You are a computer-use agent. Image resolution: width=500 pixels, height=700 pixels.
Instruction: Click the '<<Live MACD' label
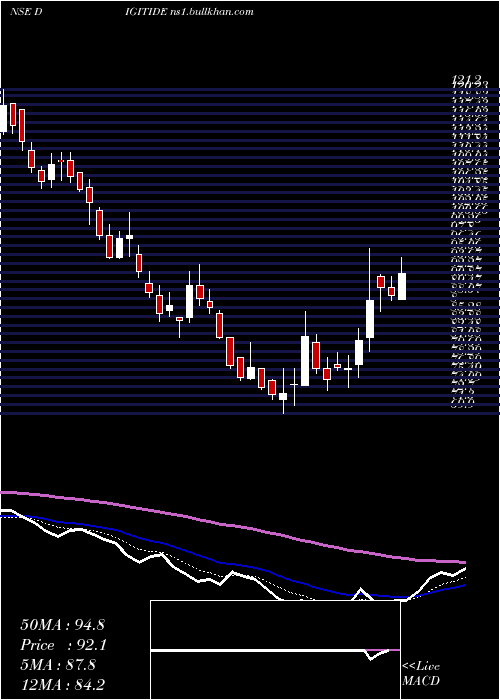[x=421, y=674]
